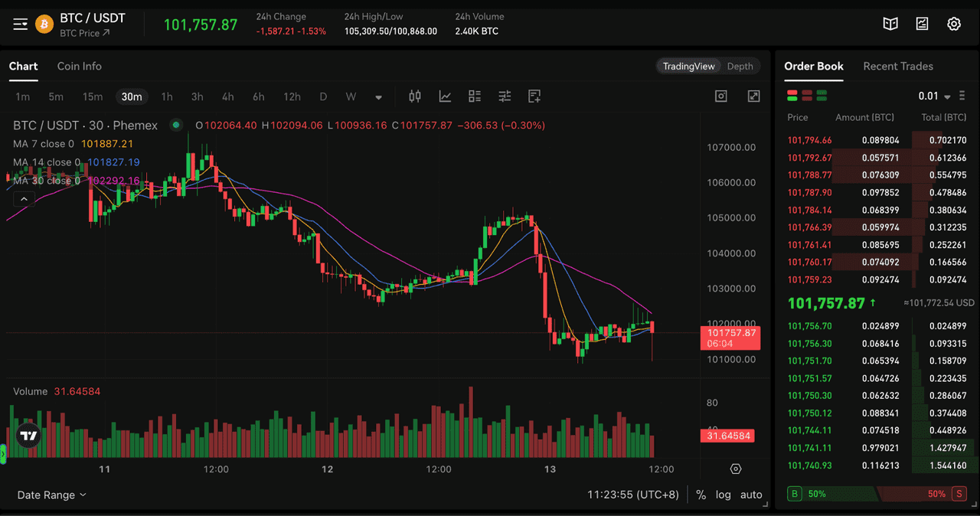Switch order book to asks-only red view

(807, 96)
